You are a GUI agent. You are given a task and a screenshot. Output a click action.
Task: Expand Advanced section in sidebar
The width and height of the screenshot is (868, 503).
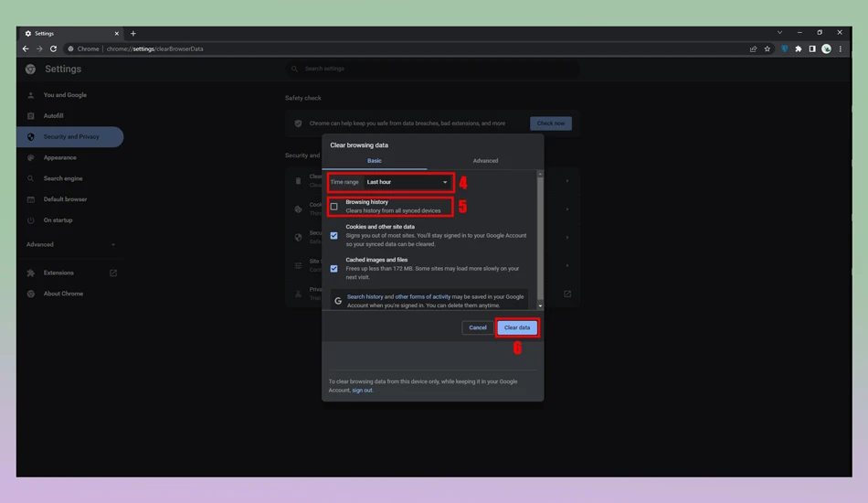tap(71, 244)
